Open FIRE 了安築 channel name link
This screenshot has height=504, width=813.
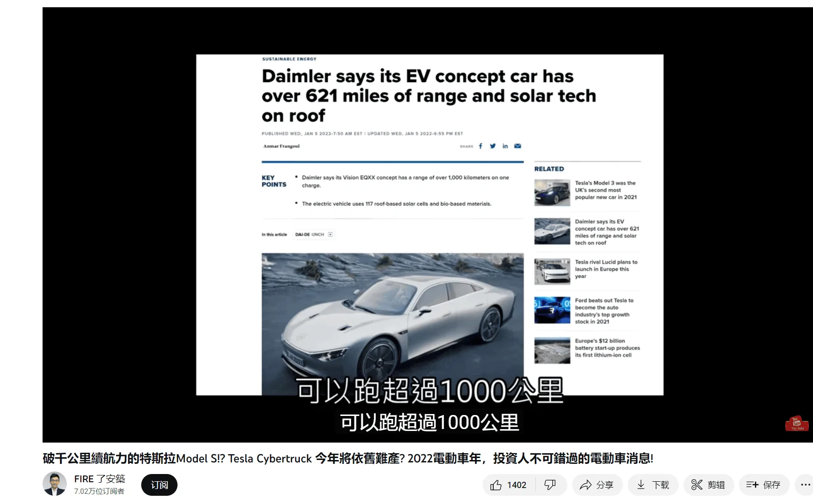[100, 479]
